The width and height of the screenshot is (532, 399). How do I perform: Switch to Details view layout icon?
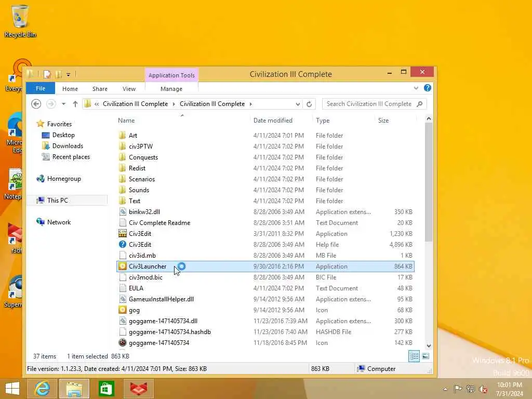[x=414, y=356]
